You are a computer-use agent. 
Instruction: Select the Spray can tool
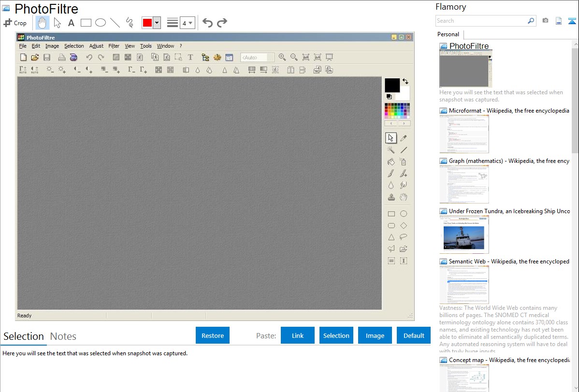tap(404, 161)
